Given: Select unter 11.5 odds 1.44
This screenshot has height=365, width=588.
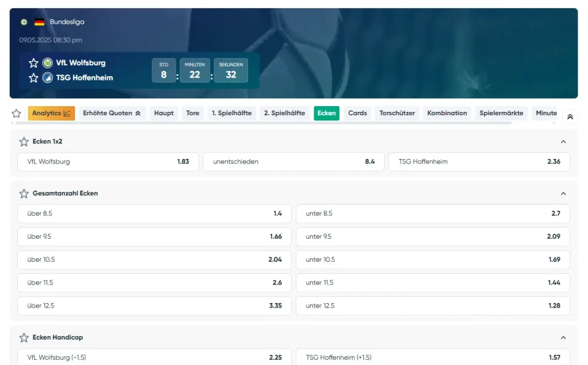Looking at the screenshot, I should (x=433, y=282).
